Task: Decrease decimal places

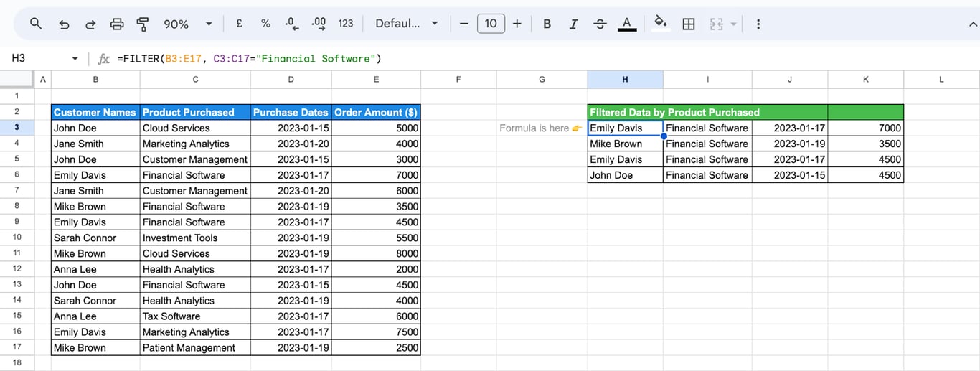Action: (291, 24)
